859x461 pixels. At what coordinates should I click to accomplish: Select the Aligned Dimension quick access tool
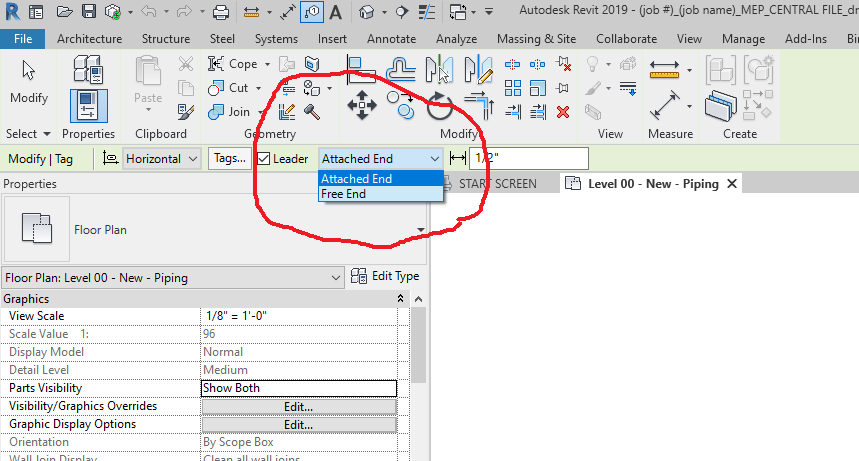[x=251, y=12]
